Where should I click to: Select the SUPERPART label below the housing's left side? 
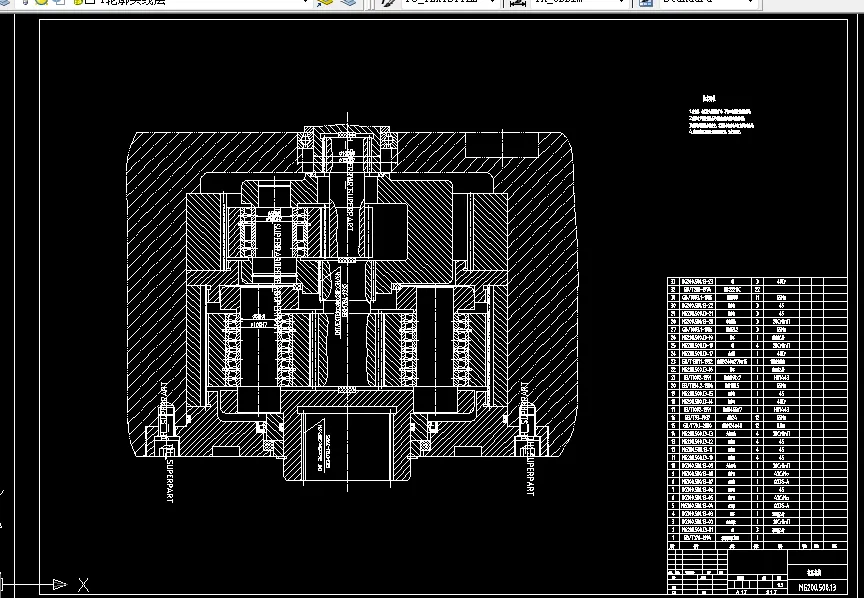(x=169, y=481)
